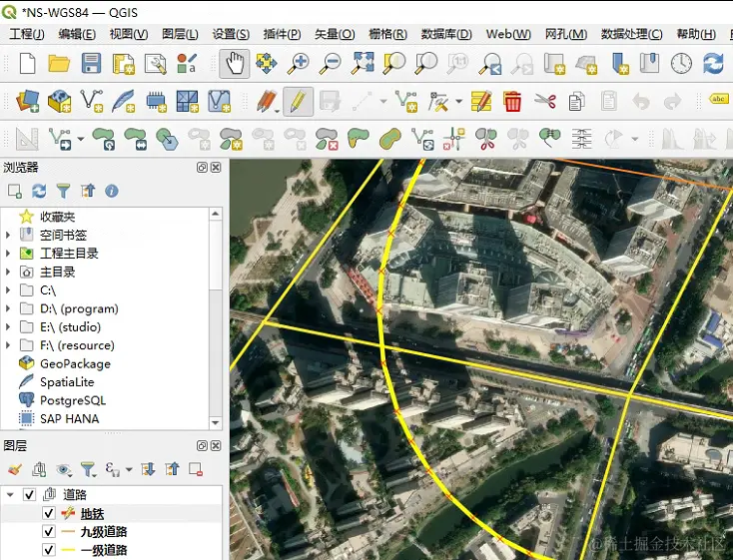The width and height of the screenshot is (733, 560).
Task: Open the 矢量(O) menu
Action: (x=335, y=34)
